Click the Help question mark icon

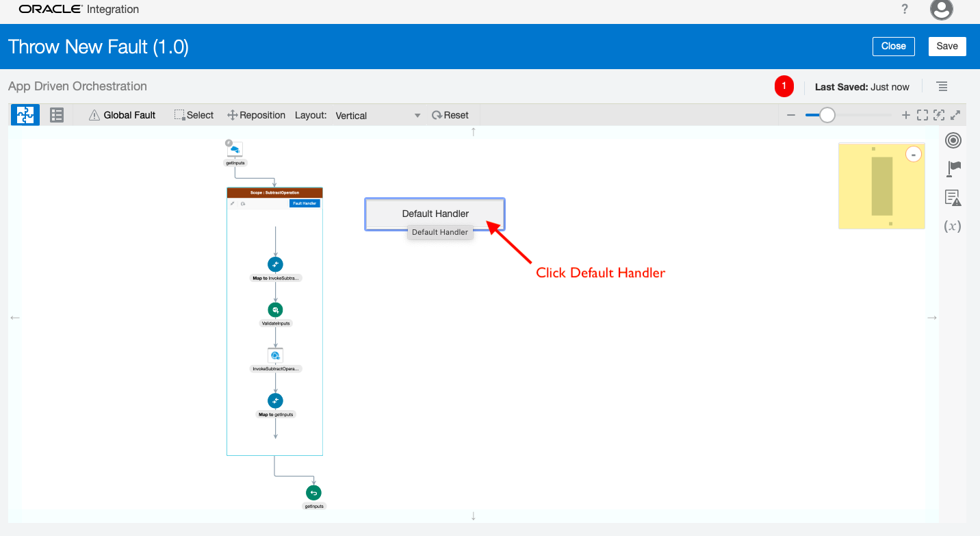[x=905, y=10]
